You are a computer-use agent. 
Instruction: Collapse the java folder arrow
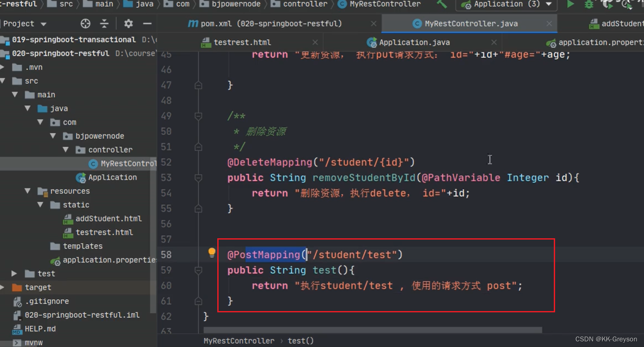[x=28, y=108]
